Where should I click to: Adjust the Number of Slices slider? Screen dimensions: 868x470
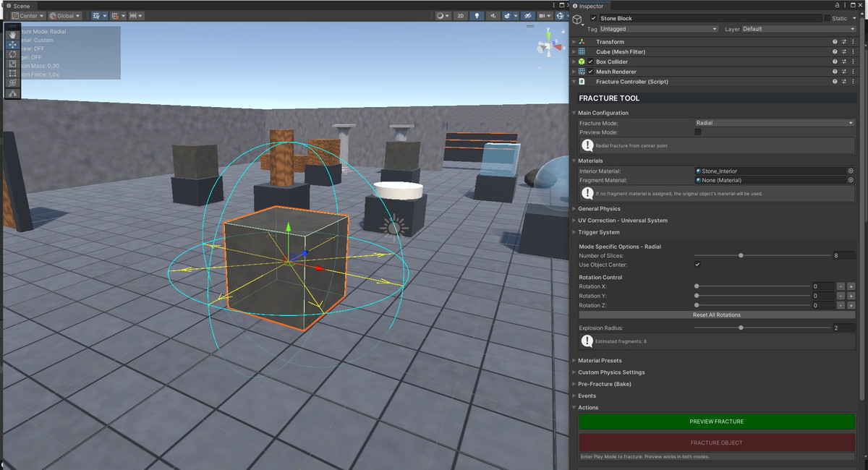click(x=762, y=255)
